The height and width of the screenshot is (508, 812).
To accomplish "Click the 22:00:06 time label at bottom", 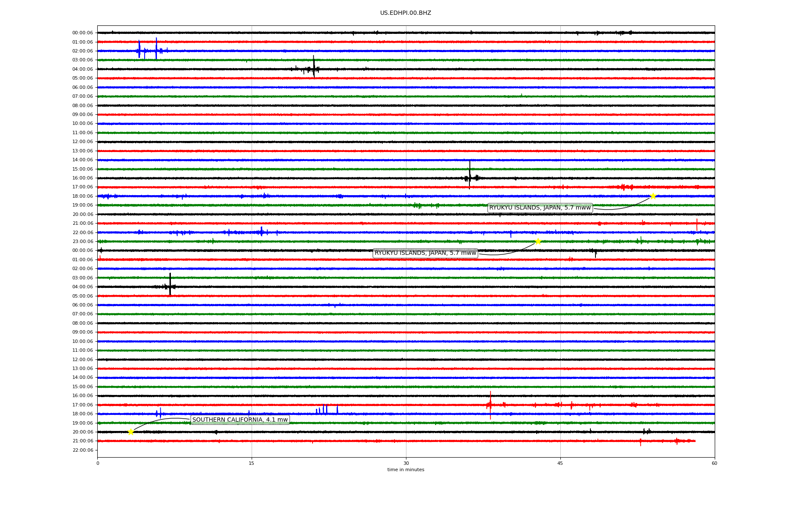I will tap(82, 450).
